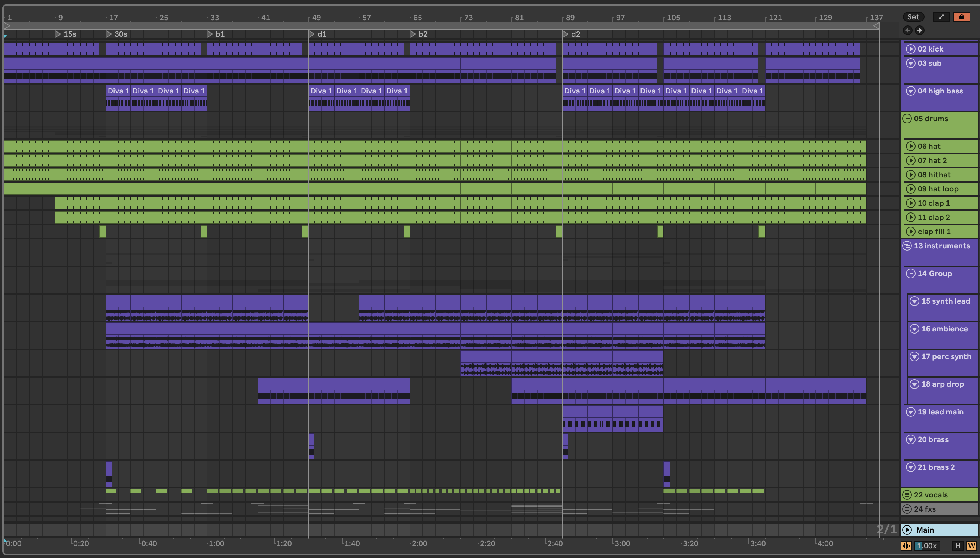The width and height of the screenshot is (980, 558).
Task: Click the Main track play icon
Action: pyautogui.click(x=907, y=530)
